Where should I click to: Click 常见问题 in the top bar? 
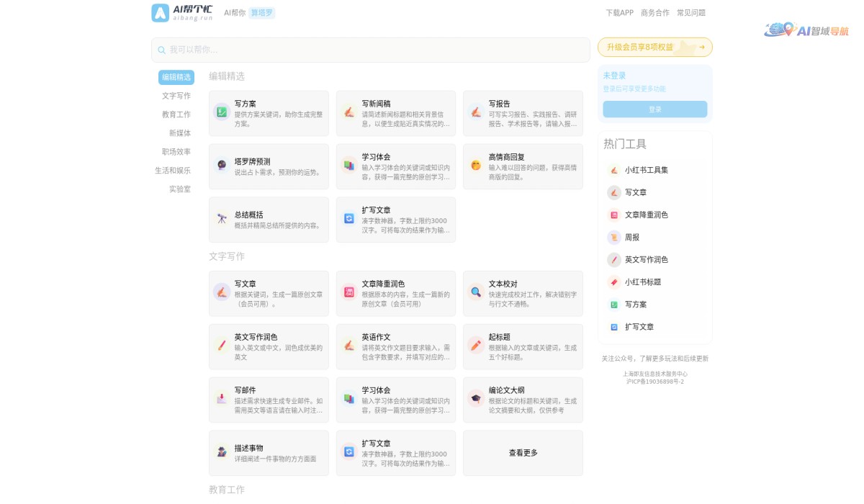click(692, 12)
